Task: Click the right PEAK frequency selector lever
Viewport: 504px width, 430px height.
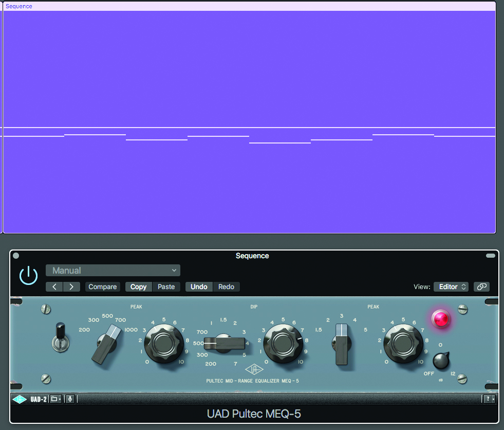Action: tap(342, 344)
